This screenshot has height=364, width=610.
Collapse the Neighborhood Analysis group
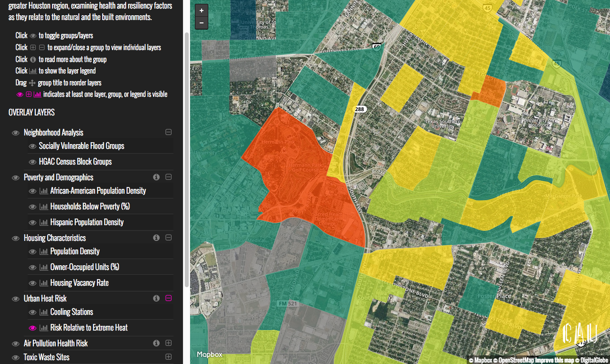(x=168, y=132)
